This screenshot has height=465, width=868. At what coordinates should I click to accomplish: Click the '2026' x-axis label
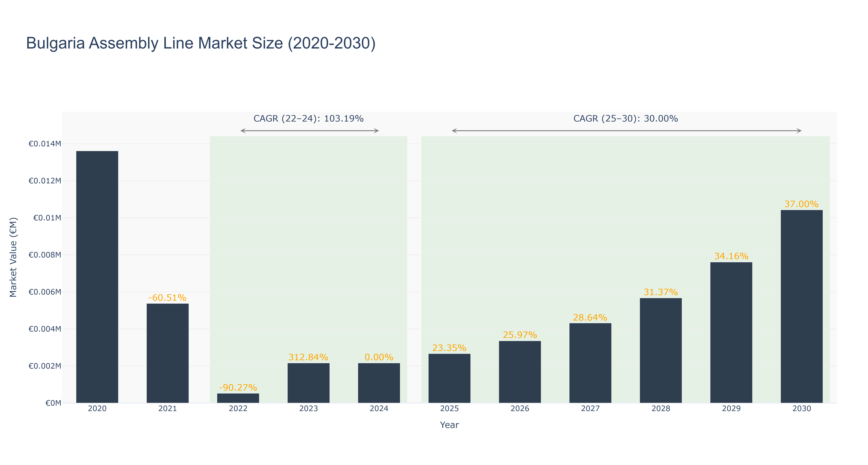point(520,408)
